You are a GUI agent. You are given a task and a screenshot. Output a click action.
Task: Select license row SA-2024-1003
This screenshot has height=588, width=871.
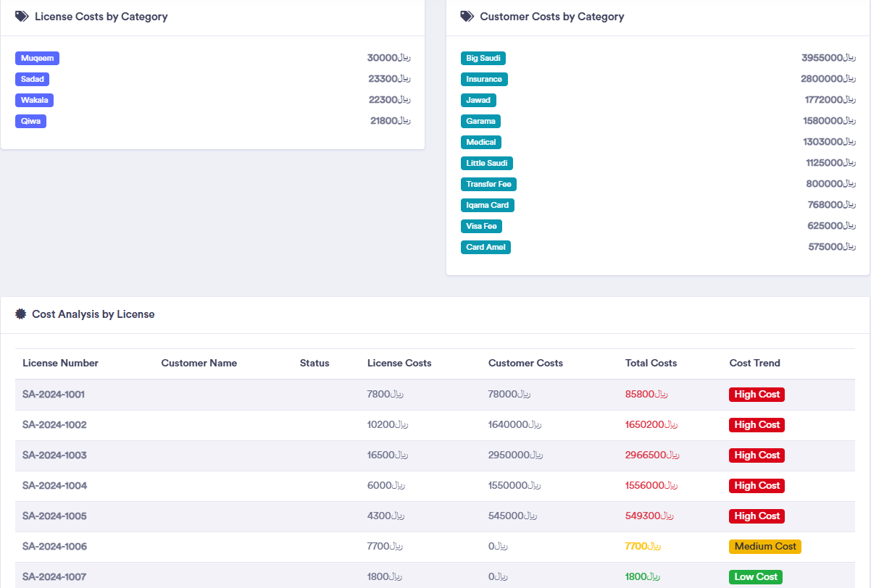point(435,455)
